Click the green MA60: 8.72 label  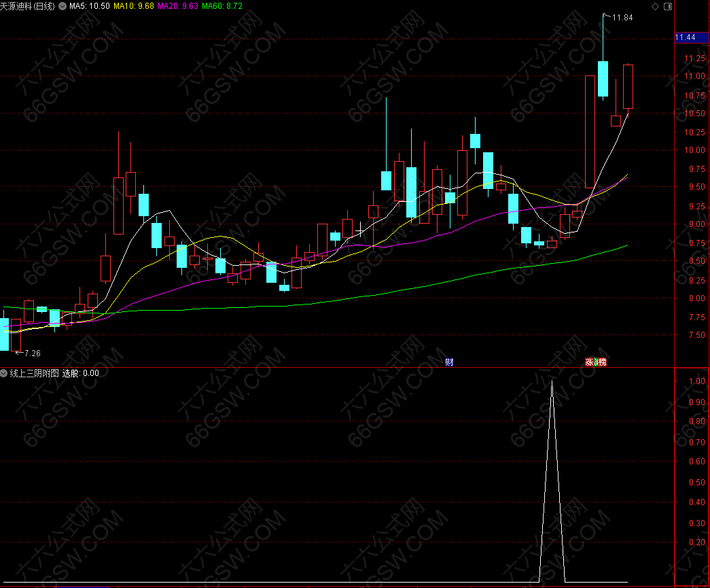point(222,6)
